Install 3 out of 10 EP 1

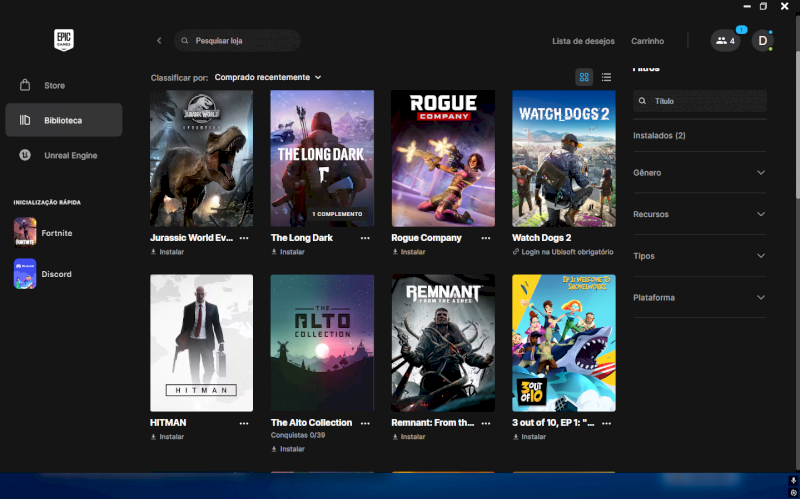pos(530,437)
